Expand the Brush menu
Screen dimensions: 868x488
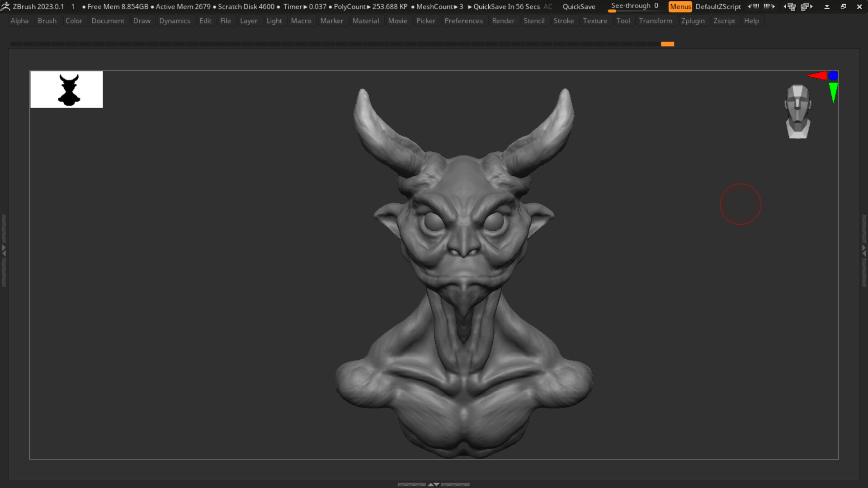point(47,20)
